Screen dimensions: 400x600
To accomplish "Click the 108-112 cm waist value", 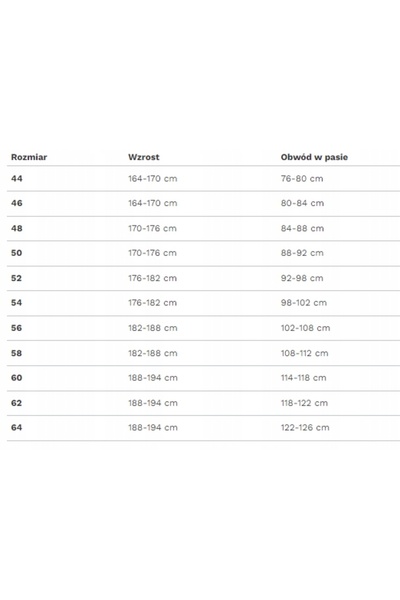I will click(x=305, y=353).
